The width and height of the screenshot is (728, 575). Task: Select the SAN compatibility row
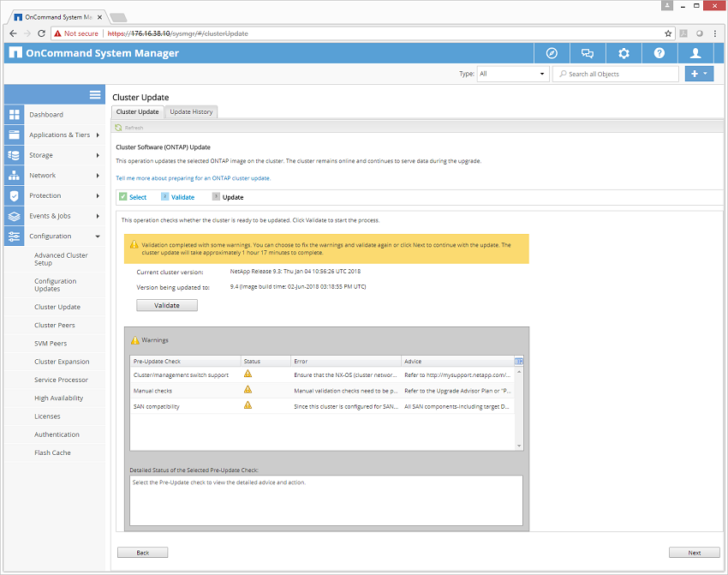tap(322, 406)
